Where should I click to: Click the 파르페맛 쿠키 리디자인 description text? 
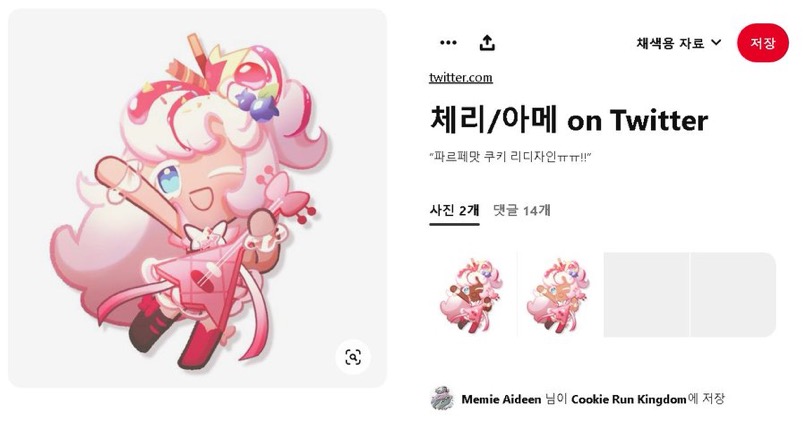[510, 157]
